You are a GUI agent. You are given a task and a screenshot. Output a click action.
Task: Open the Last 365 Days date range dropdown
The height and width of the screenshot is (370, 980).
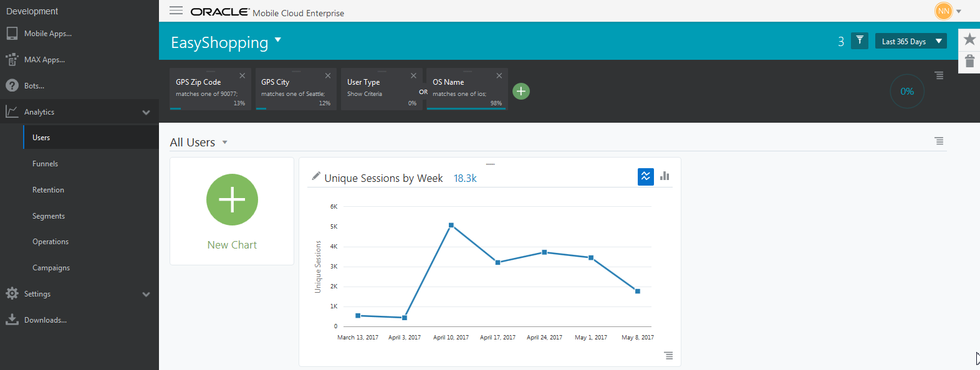coord(911,41)
